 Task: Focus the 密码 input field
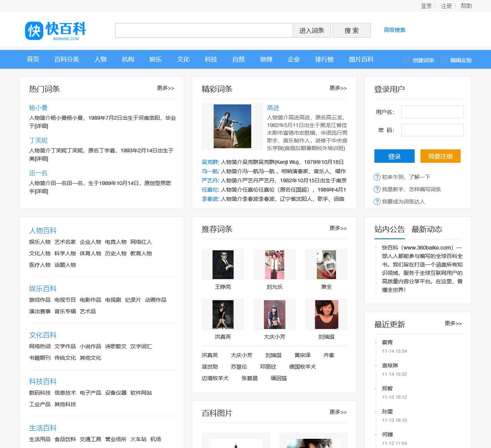point(432,130)
